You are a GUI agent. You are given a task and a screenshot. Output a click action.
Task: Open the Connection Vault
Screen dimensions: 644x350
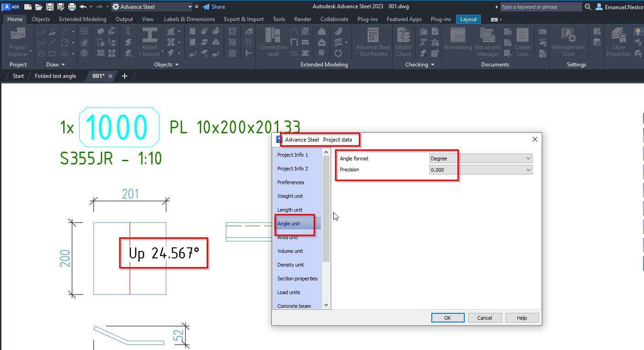(273, 42)
